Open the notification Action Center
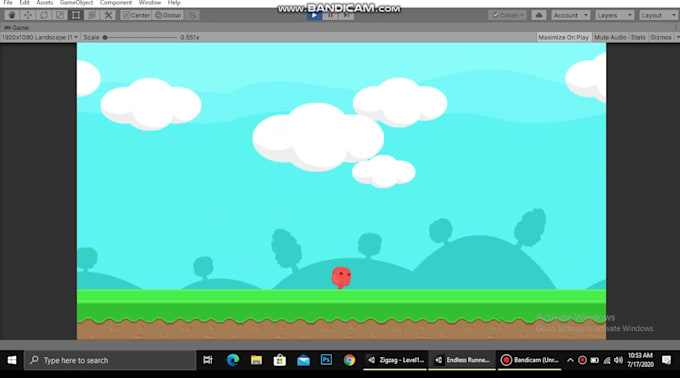Viewport: 680px width, 378px height. coord(667,360)
